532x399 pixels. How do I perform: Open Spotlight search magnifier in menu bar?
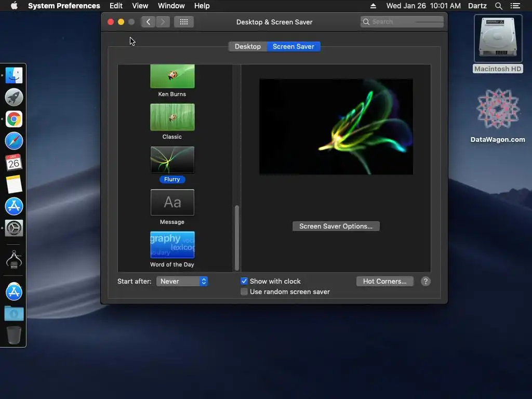(x=498, y=6)
